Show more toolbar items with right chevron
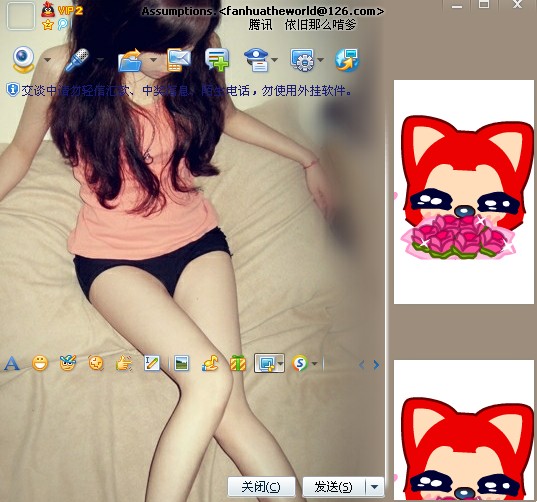The height and width of the screenshot is (502, 537). point(376,365)
